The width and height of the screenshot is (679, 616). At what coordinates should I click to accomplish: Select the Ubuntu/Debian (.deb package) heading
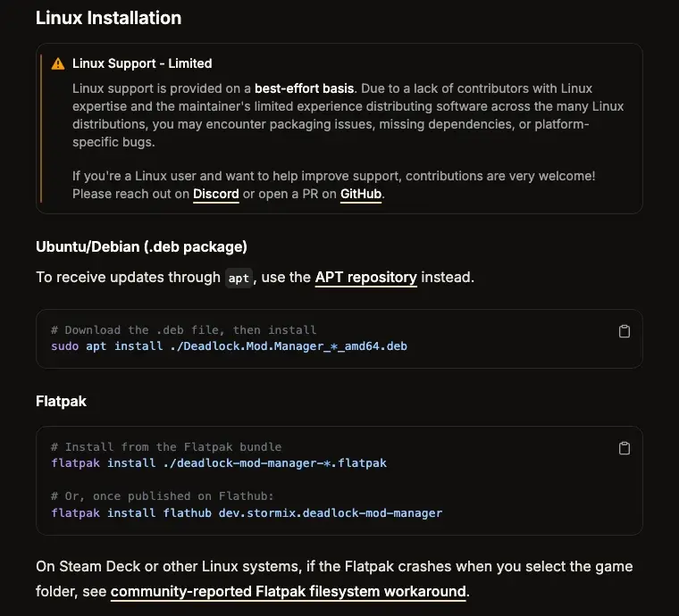coord(141,246)
